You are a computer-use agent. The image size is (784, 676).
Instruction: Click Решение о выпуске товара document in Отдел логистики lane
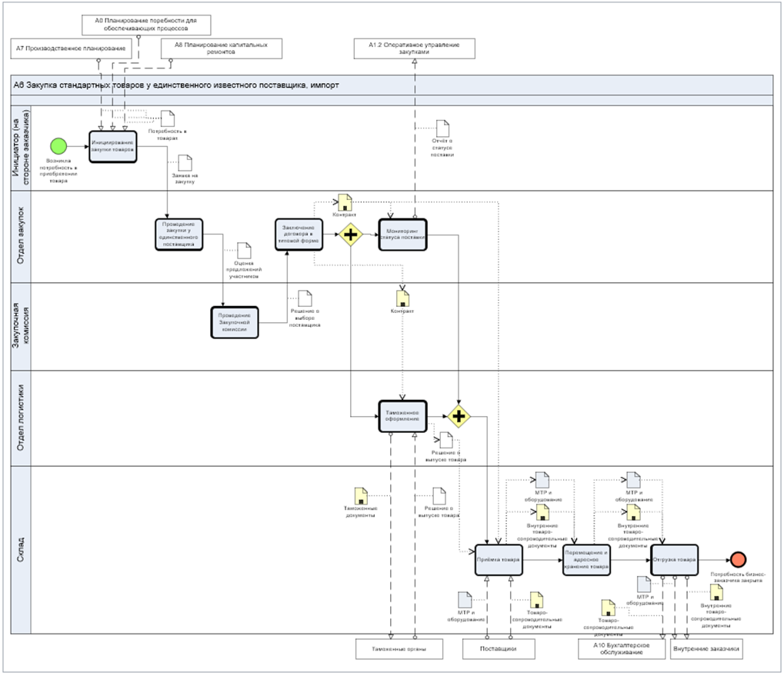pos(446,440)
